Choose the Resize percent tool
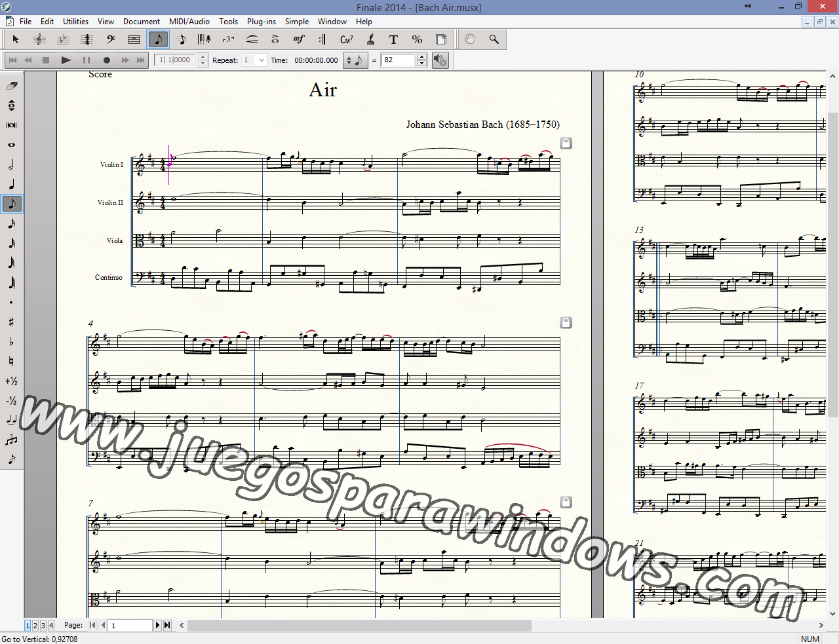Image resolution: width=839 pixels, height=644 pixels. point(417,40)
